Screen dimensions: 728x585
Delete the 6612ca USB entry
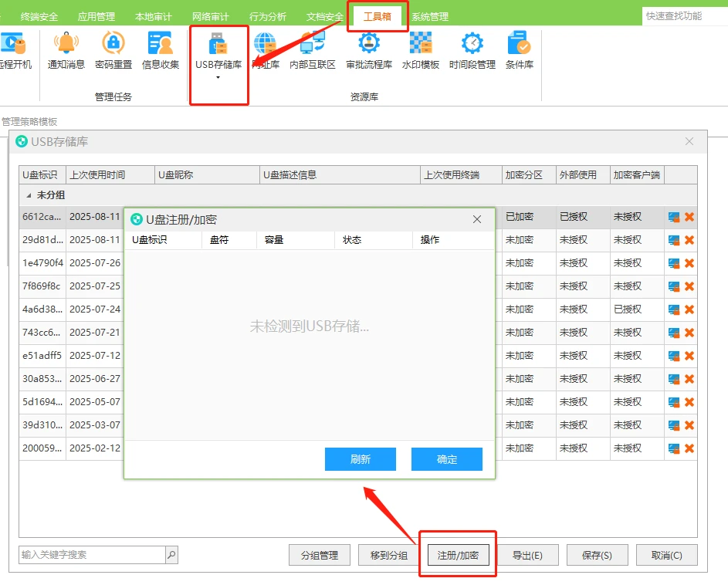689,217
